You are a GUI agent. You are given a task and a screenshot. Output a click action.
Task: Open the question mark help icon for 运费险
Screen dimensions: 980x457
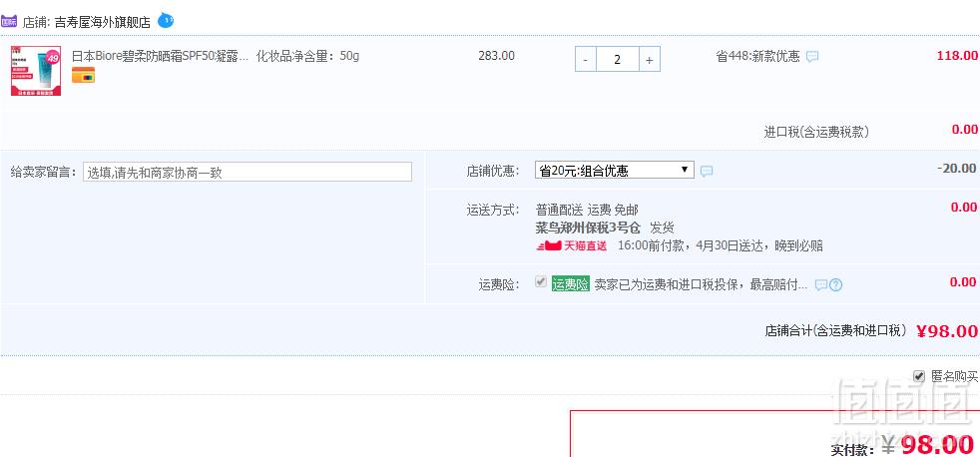[x=835, y=285]
